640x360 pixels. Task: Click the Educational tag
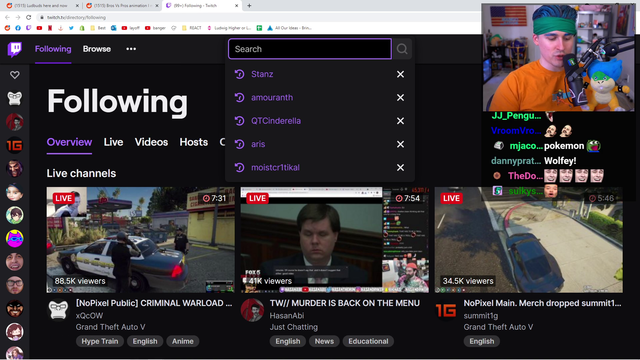click(368, 341)
